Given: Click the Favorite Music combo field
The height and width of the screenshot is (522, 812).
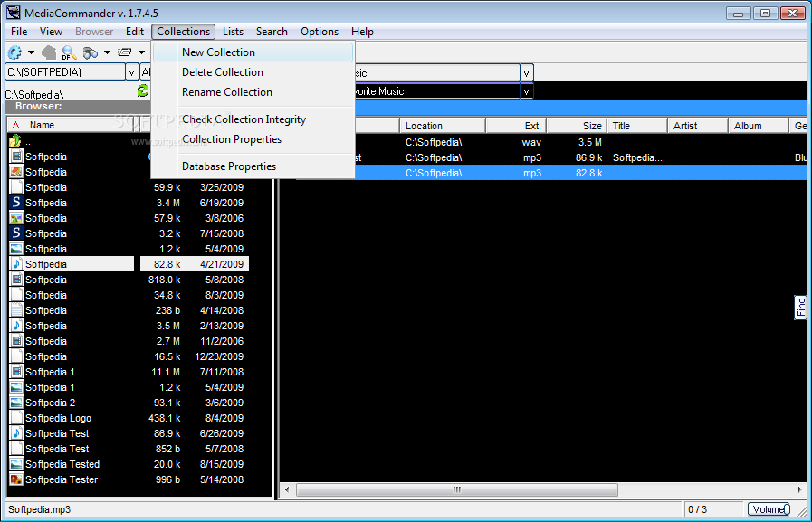Looking at the screenshot, I should [437, 91].
